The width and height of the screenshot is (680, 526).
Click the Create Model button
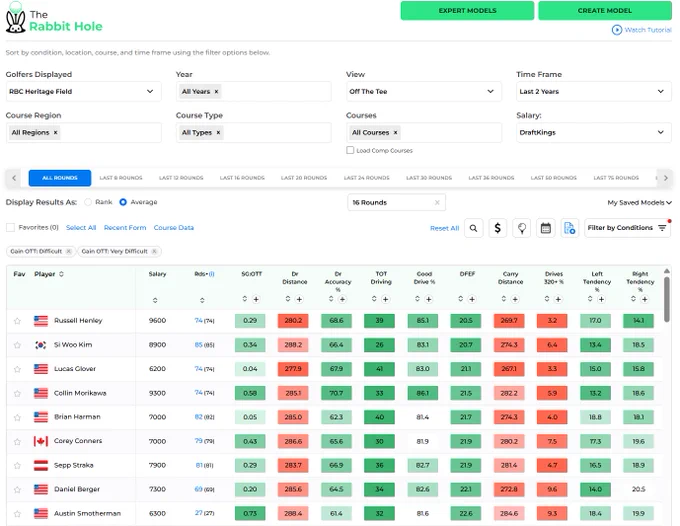tap(605, 10)
